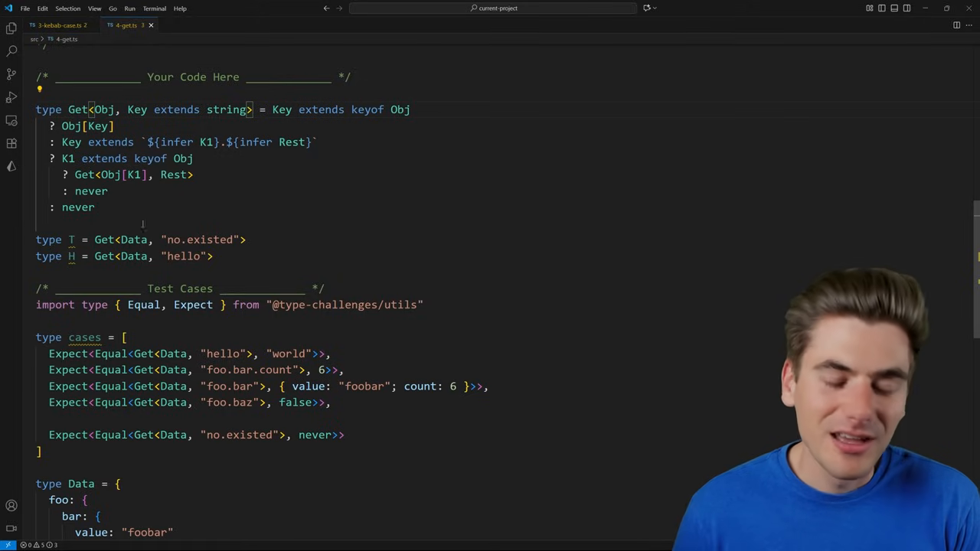Open editor More Actions ellipsis
980x551 pixels.
(x=969, y=25)
